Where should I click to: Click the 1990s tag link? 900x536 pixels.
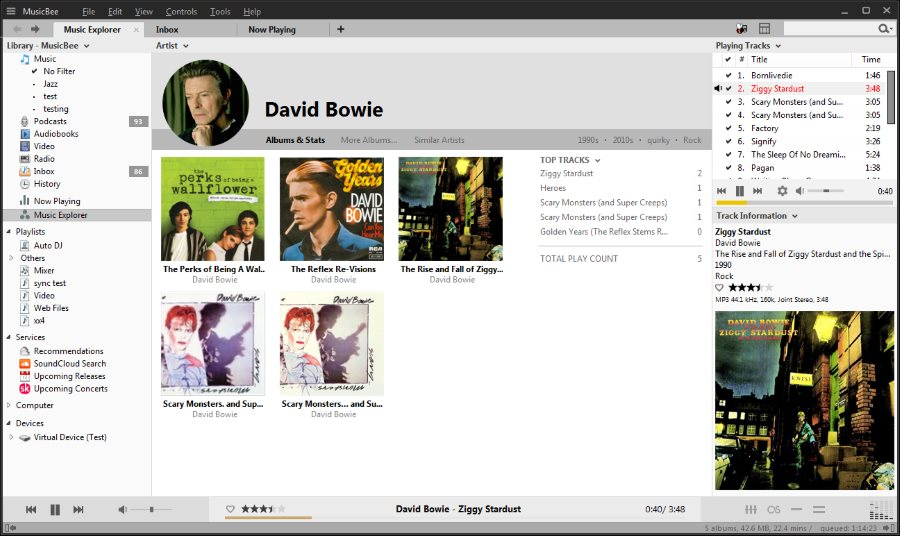pos(588,140)
